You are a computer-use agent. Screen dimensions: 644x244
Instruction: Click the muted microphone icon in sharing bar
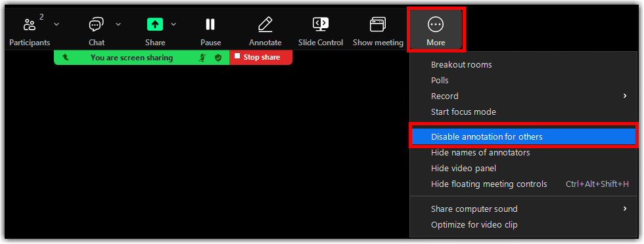coord(202,58)
